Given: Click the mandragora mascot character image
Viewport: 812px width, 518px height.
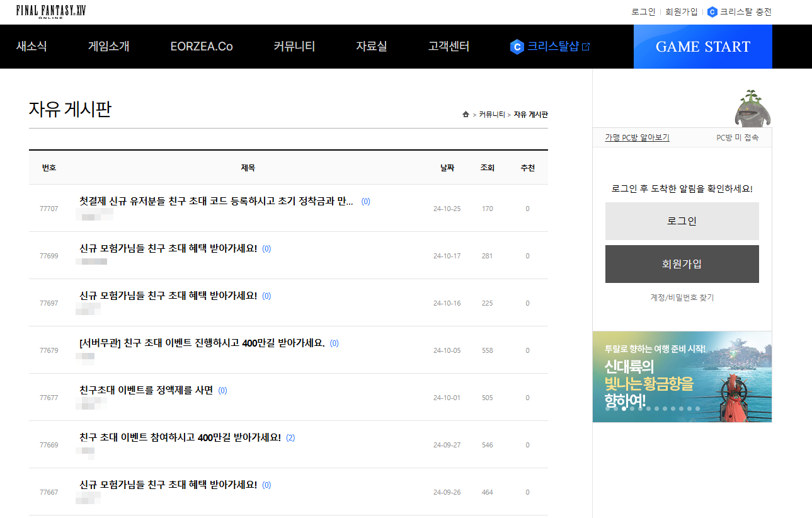Looking at the screenshot, I should pyautogui.click(x=752, y=108).
